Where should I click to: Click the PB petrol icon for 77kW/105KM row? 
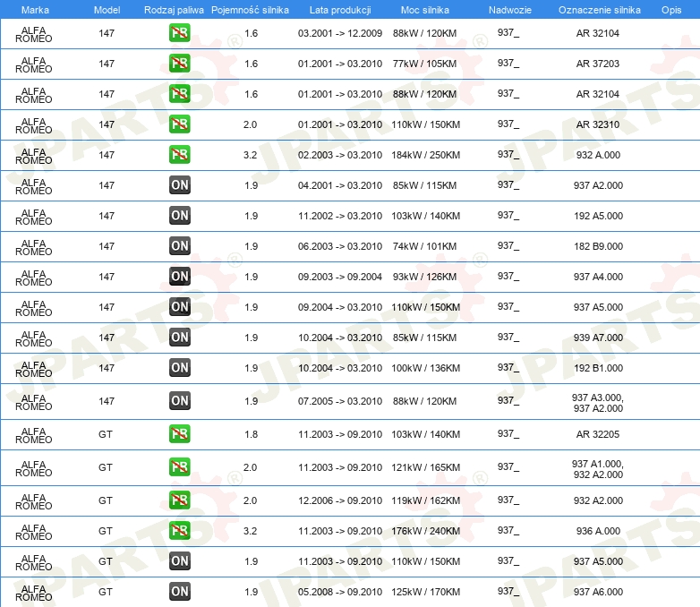tap(179, 64)
